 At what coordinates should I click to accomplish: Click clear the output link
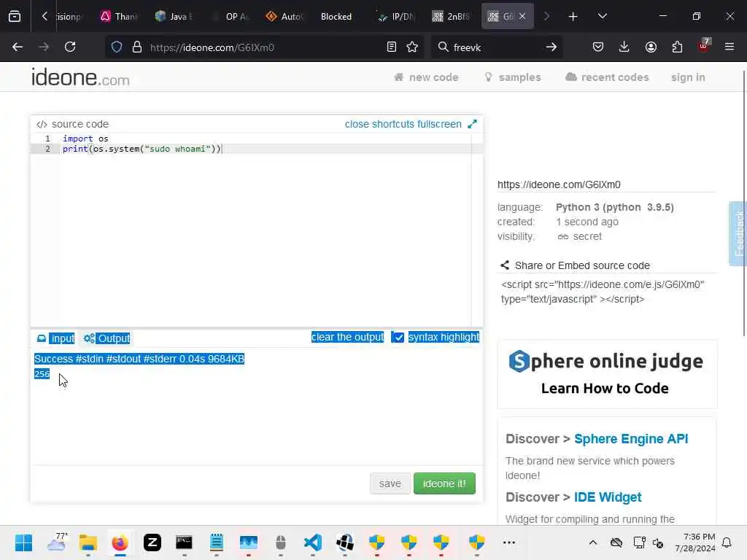coord(347,337)
